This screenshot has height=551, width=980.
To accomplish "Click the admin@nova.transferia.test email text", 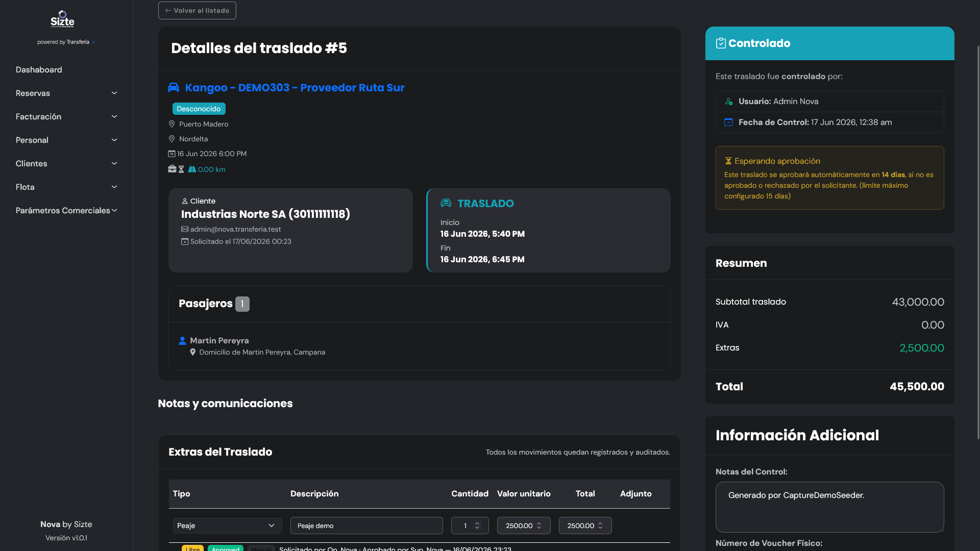I will tap(235, 229).
